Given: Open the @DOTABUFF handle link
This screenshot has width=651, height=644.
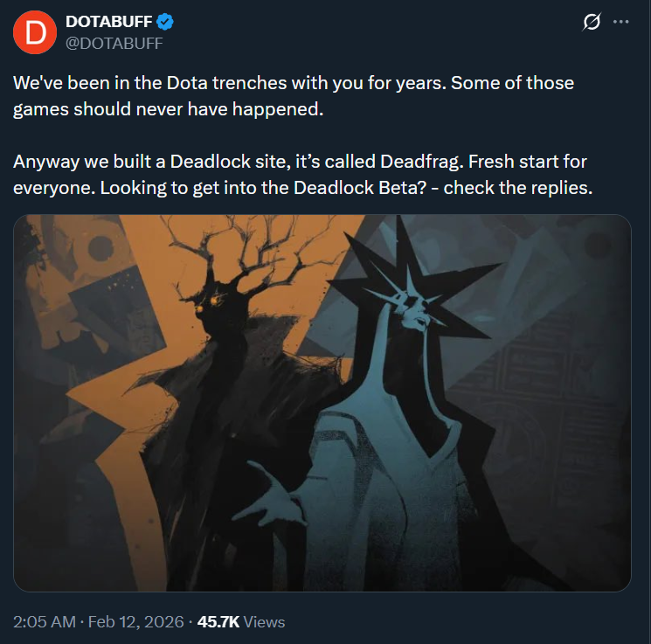Looking at the screenshot, I should coord(114,43).
